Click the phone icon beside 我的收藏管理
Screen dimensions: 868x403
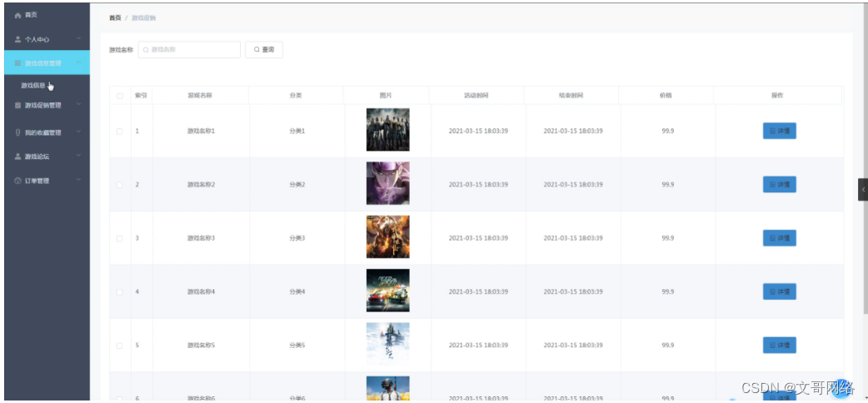(x=17, y=132)
